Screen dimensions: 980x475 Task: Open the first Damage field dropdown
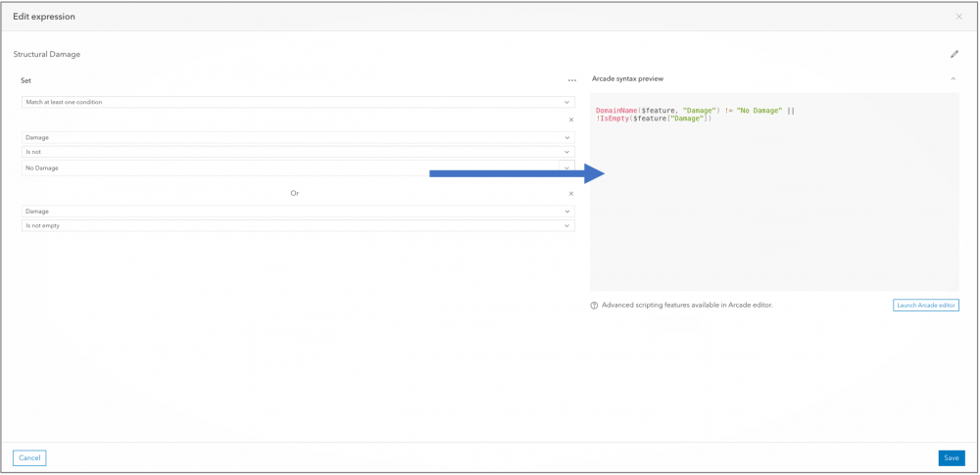298,138
